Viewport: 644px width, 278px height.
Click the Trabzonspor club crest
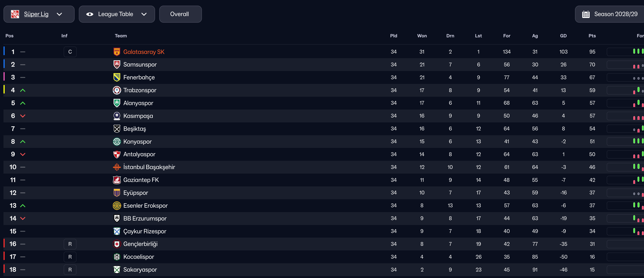[x=117, y=90]
